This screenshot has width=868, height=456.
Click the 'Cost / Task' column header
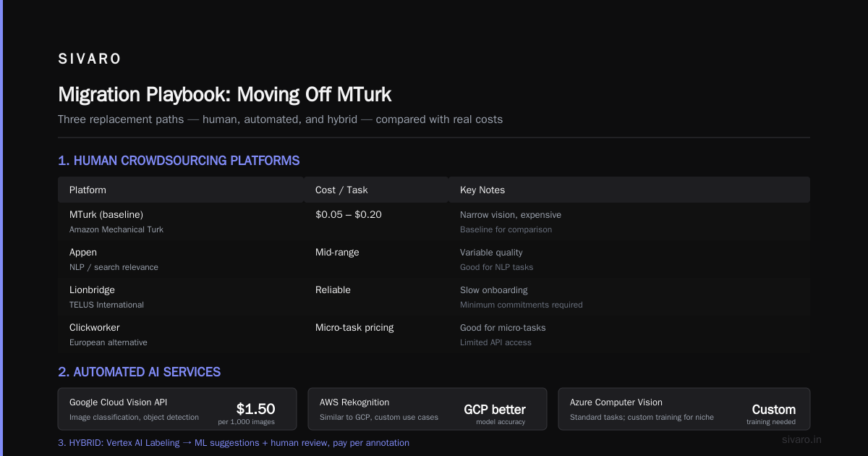341,190
